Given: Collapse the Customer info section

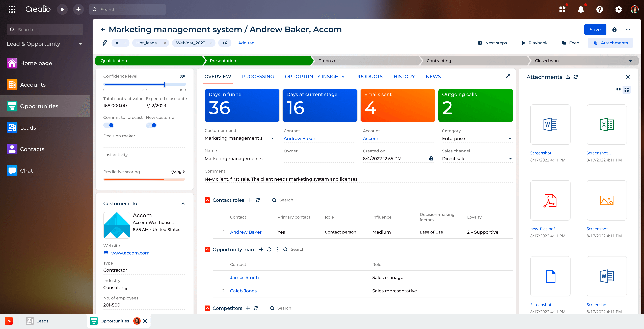Looking at the screenshot, I should (x=183, y=203).
